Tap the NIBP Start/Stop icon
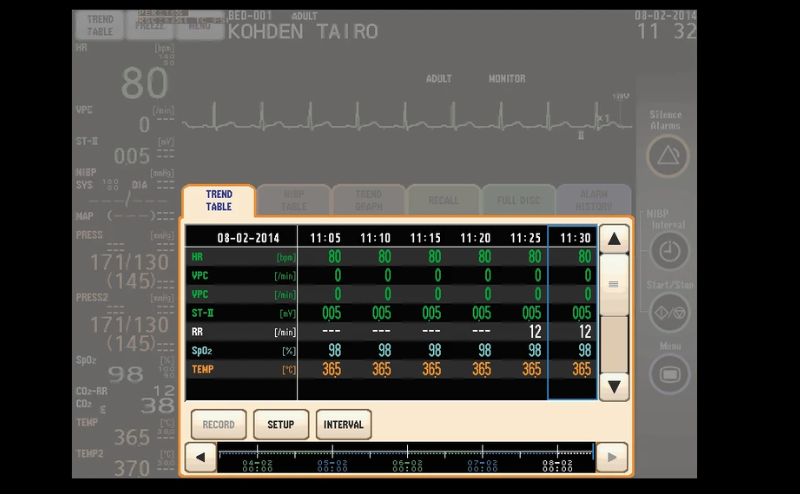Viewport: 800px width, 500px height. (x=668, y=312)
